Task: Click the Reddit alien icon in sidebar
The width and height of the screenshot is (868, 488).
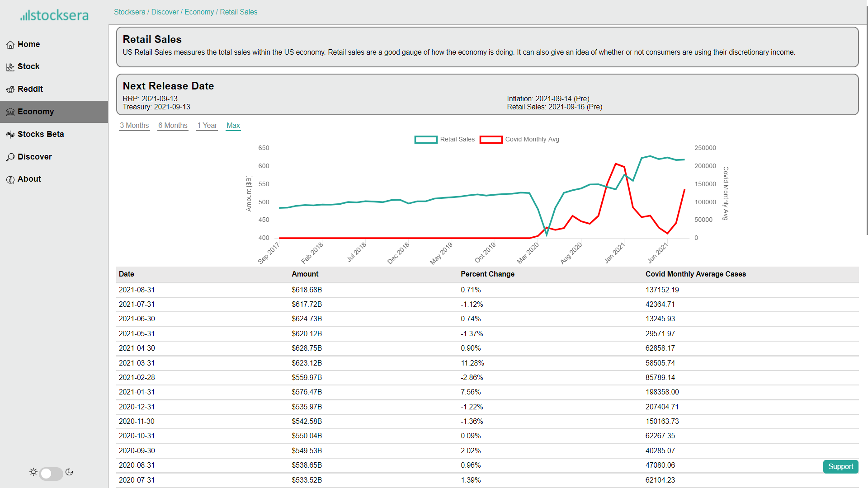Action: (x=10, y=89)
